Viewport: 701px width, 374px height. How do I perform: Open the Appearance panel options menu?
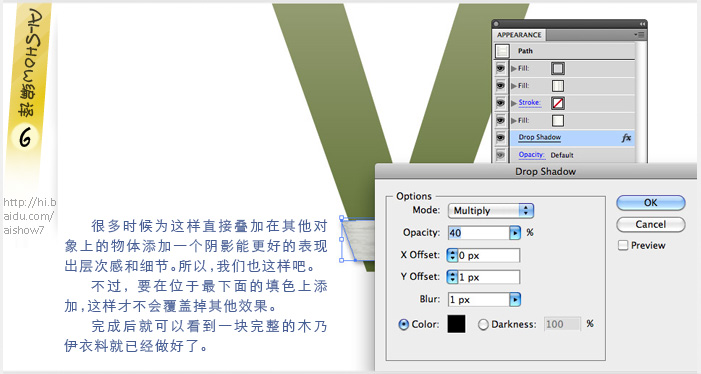pos(639,34)
